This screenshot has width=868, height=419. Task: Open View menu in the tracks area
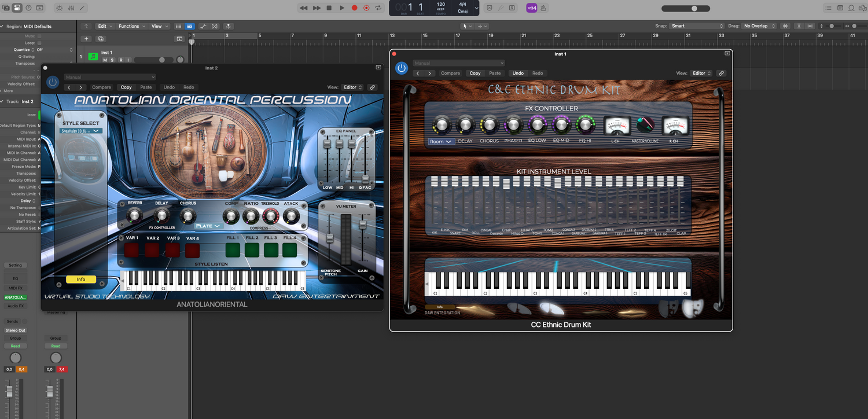click(x=159, y=26)
